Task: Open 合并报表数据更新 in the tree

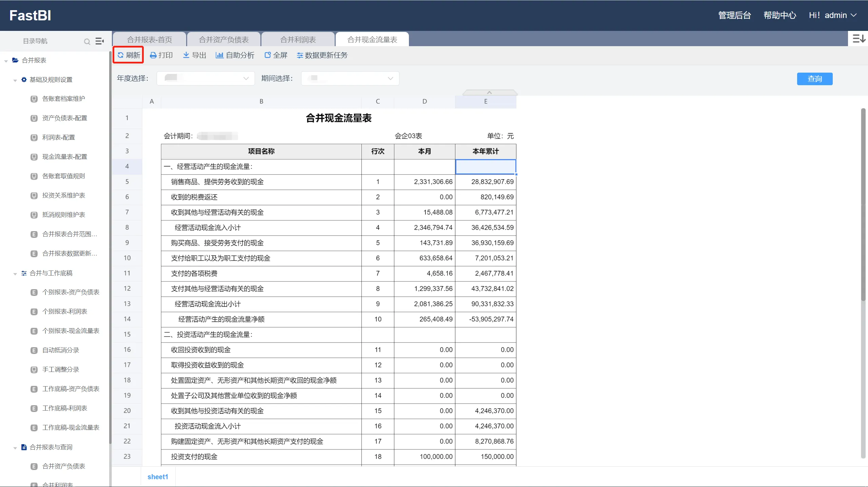Action: (x=70, y=254)
